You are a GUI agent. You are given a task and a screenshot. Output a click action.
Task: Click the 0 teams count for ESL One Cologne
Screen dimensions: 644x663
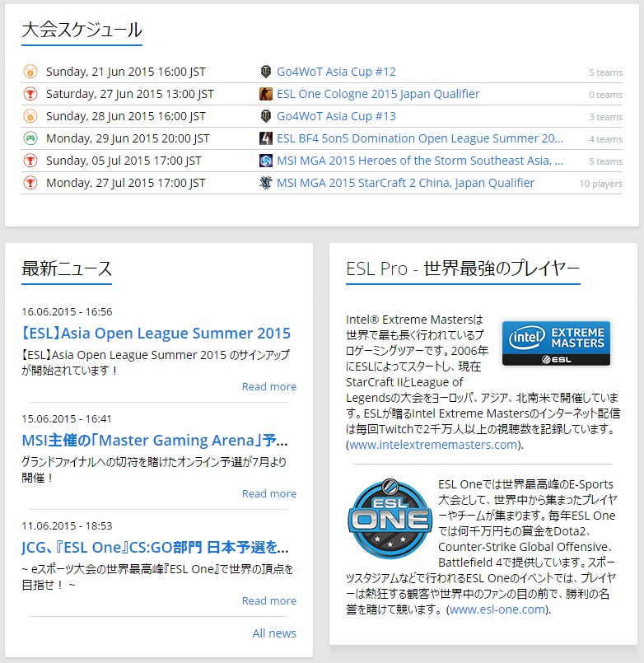[606, 95]
